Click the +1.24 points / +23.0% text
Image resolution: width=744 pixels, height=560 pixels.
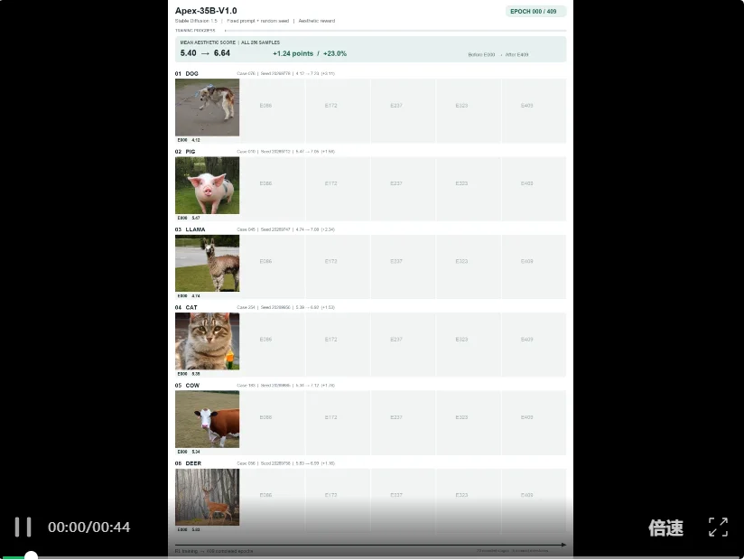tap(310, 53)
